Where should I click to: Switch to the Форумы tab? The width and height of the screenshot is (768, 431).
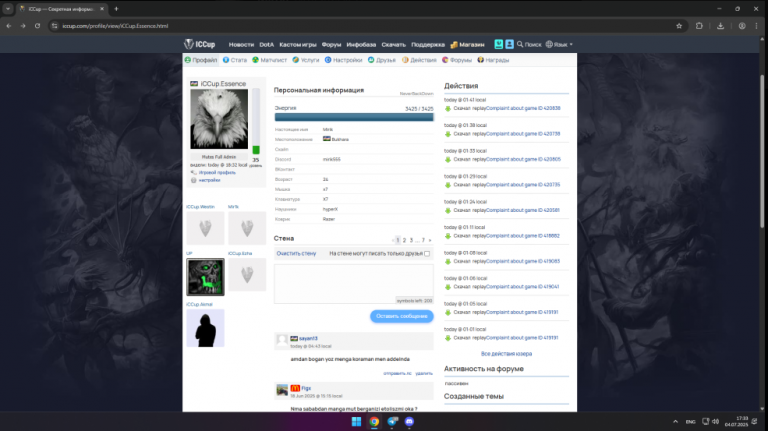pyautogui.click(x=456, y=60)
